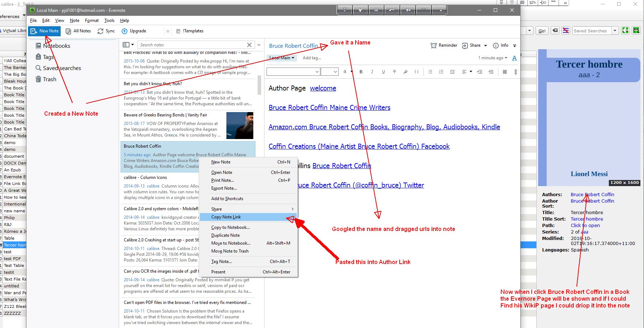Open the note list view options dropdown

pyautogui.click(x=128, y=45)
